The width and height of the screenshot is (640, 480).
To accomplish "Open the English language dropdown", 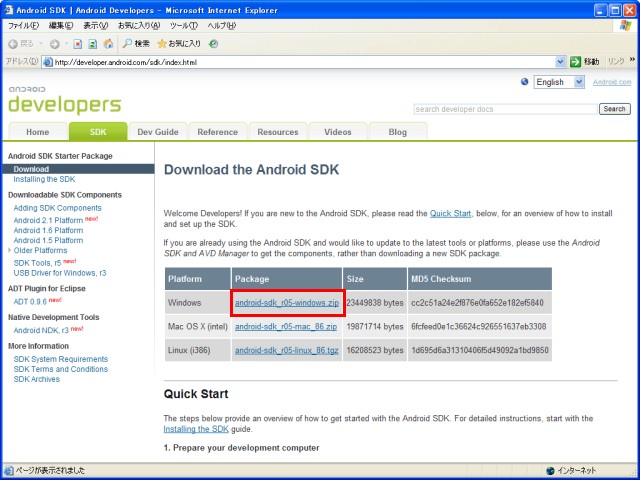I will pyautogui.click(x=559, y=82).
